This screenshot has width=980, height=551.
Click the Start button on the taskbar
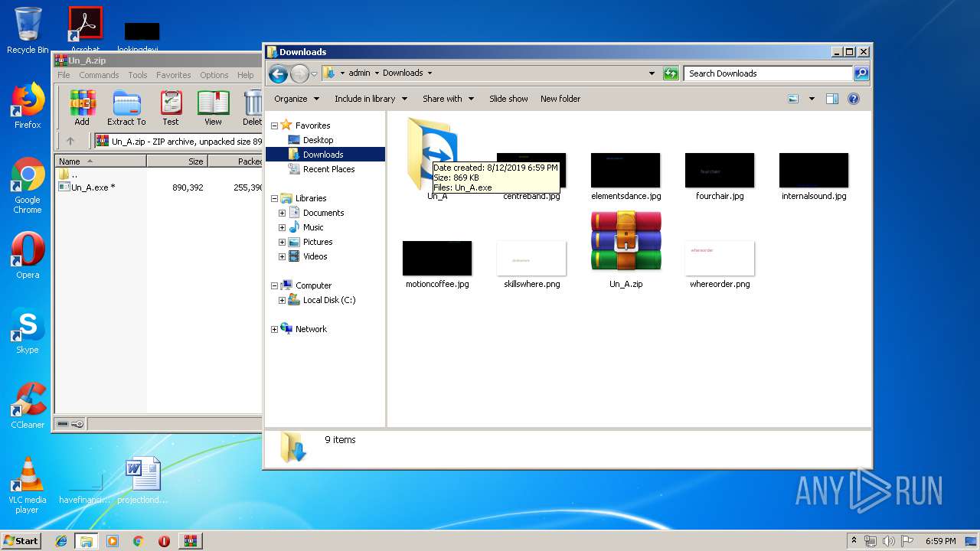pos(21,540)
